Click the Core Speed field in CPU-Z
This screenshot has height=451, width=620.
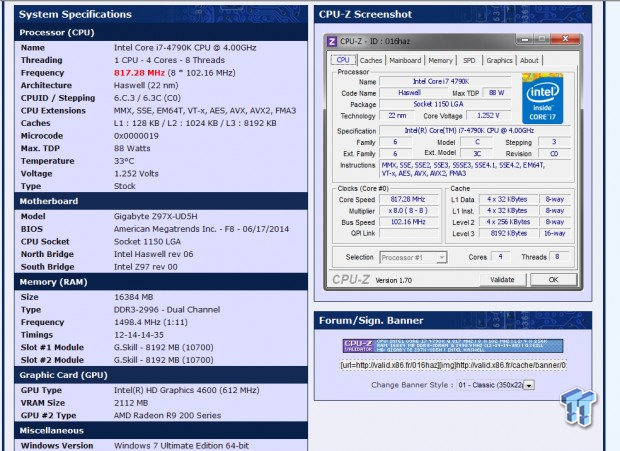(408, 199)
